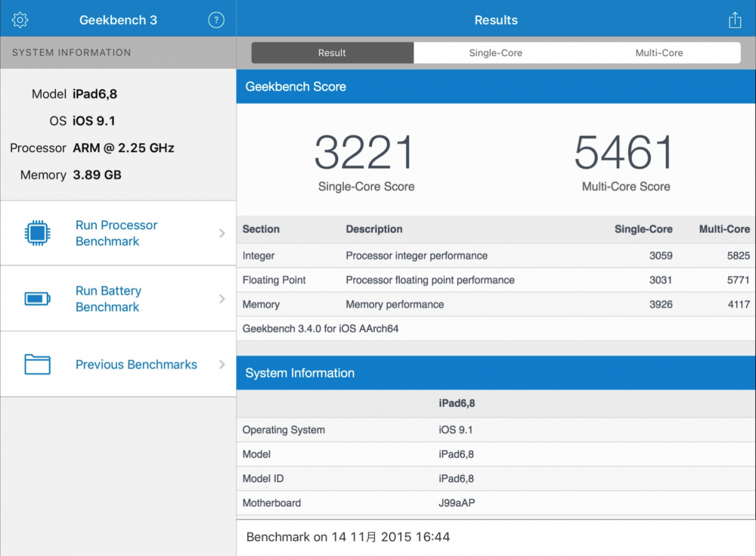Expand Run Processor Benchmark with its chevron
This screenshot has height=556, width=756.
tap(222, 232)
